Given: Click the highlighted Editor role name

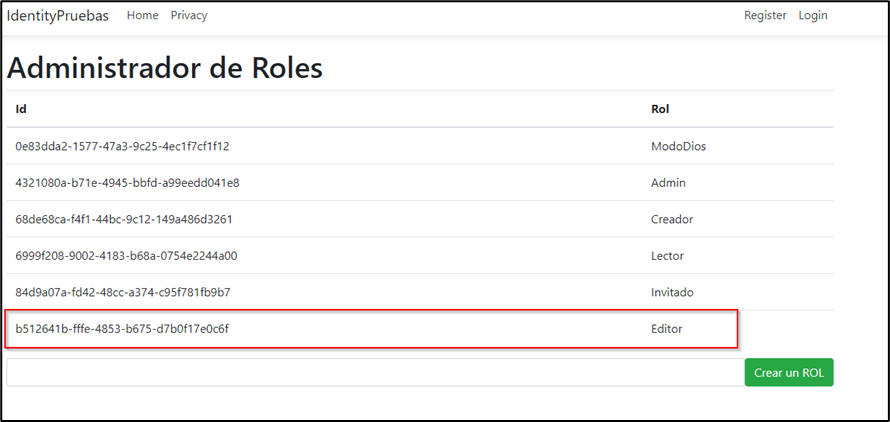Looking at the screenshot, I should pyautogui.click(x=668, y=328).
